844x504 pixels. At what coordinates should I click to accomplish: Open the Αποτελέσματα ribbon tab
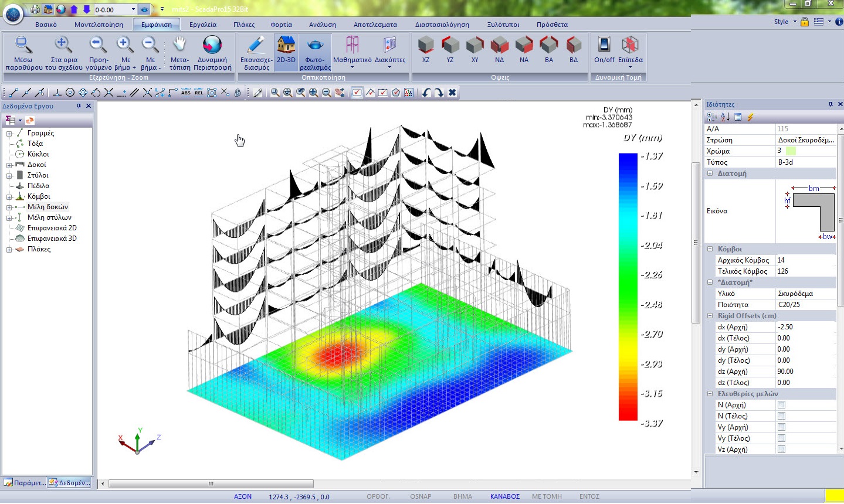[375, 25]
